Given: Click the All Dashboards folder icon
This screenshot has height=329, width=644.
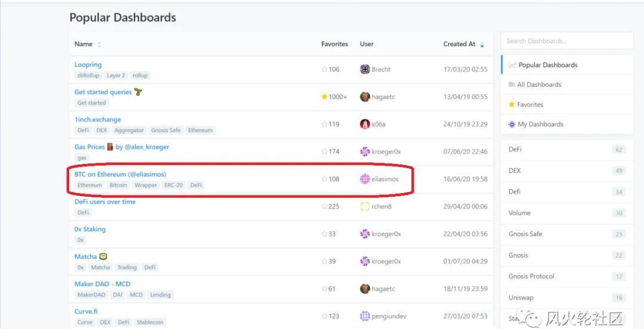Looking at the screenshot, I should [512, 84].
